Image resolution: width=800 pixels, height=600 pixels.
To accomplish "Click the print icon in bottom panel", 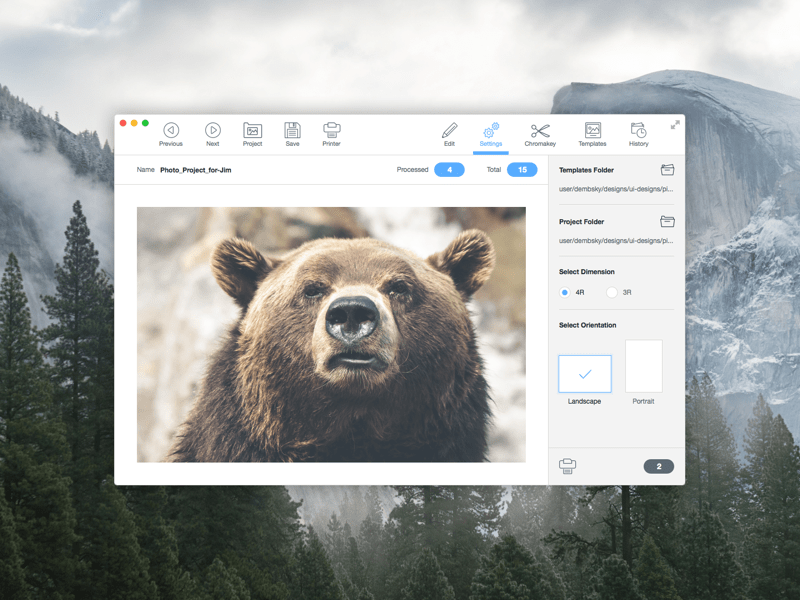I will pyautogui.click(x=568, y=466).
